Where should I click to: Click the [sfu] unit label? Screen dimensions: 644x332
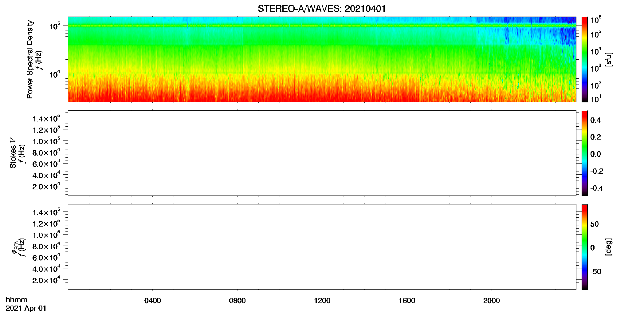click(x=609, y=59)
